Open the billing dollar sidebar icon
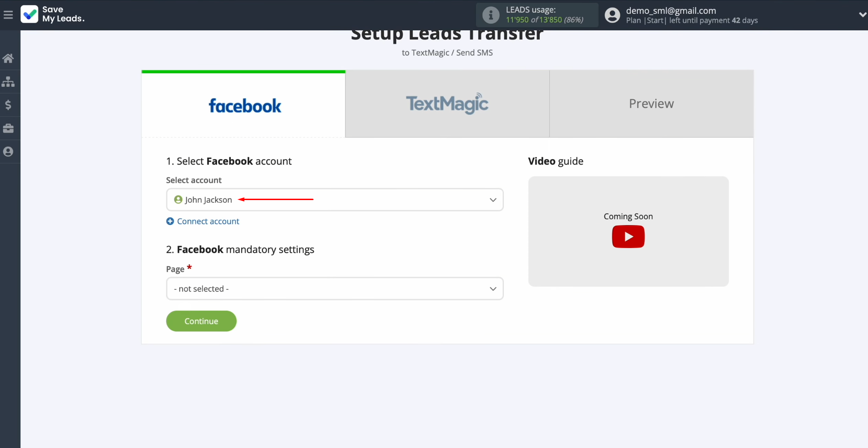The height and width of the screenshot is (448, 868). pyautogui.click(x=8, y=105)
